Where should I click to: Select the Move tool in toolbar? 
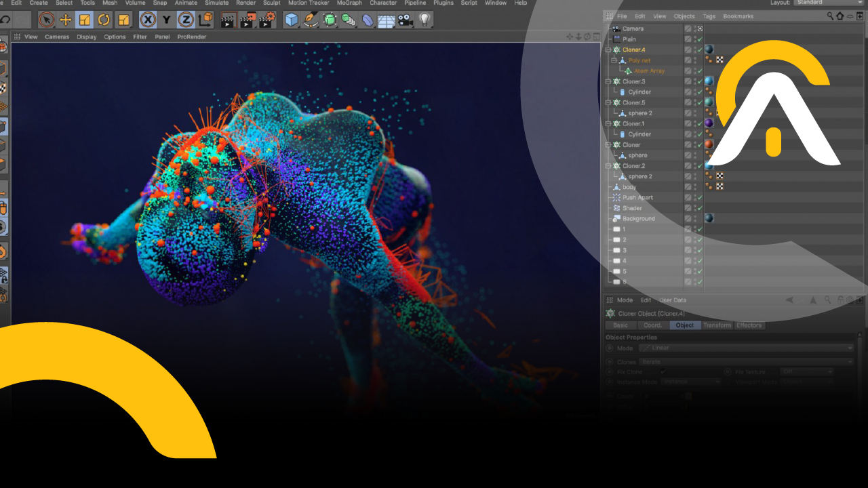pos(66,20)
